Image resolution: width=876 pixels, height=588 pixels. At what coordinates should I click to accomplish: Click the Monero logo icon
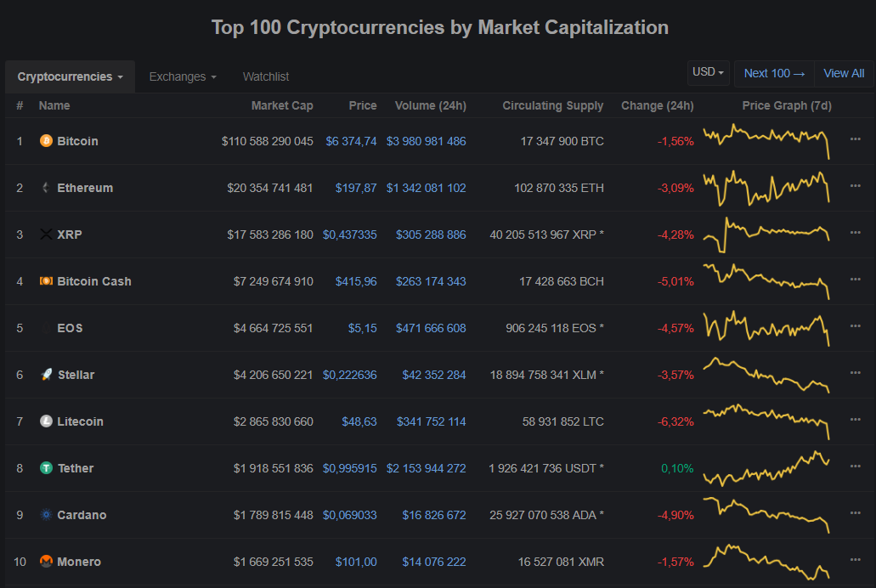pyautogui.click(x=46, y=562)
